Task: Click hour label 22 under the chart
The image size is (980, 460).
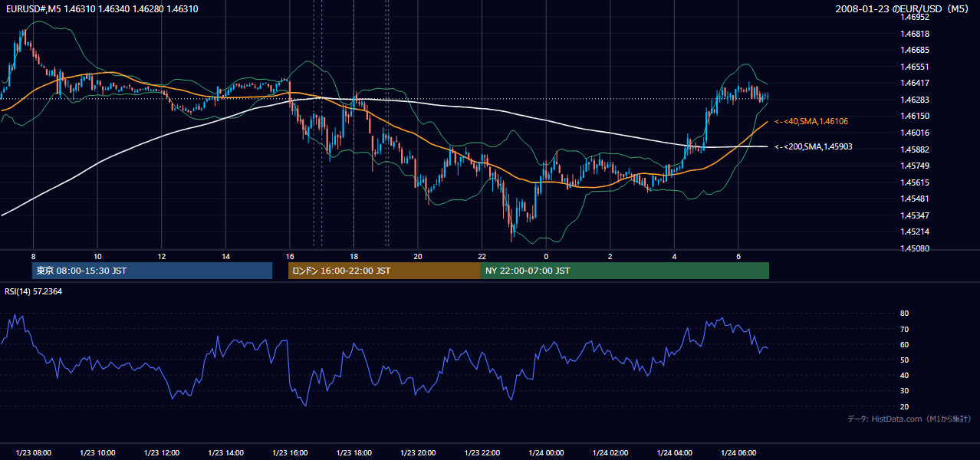Action: tap(482, 256)
